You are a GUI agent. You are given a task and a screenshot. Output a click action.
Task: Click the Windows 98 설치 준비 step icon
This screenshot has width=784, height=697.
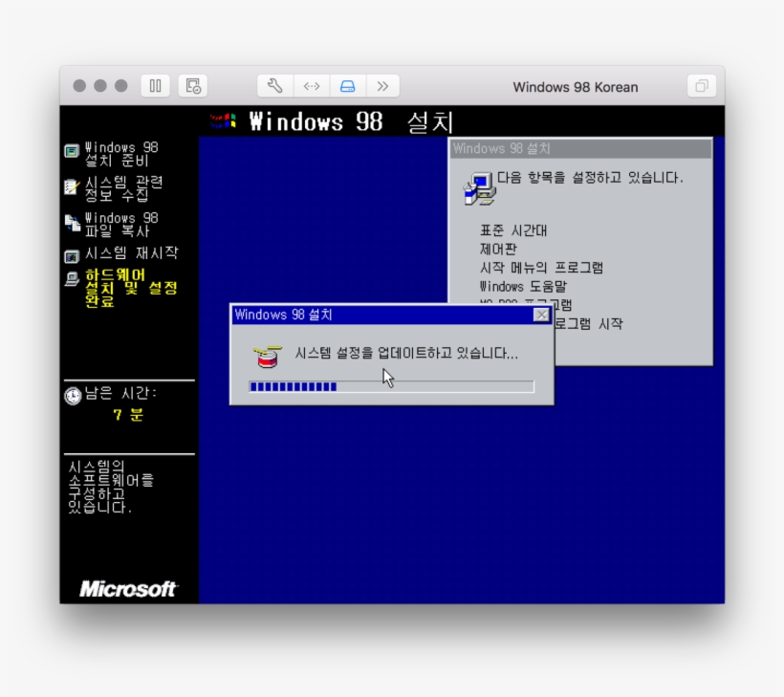(72, 151)
